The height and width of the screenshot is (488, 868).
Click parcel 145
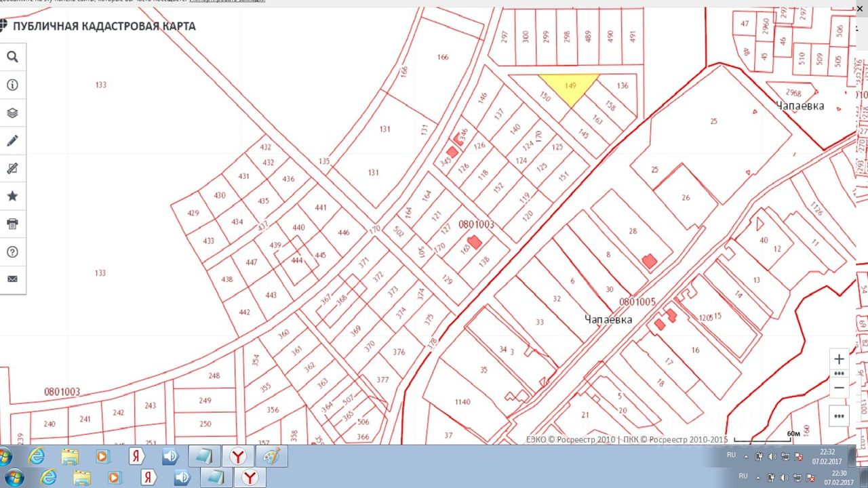pos(584,134)
